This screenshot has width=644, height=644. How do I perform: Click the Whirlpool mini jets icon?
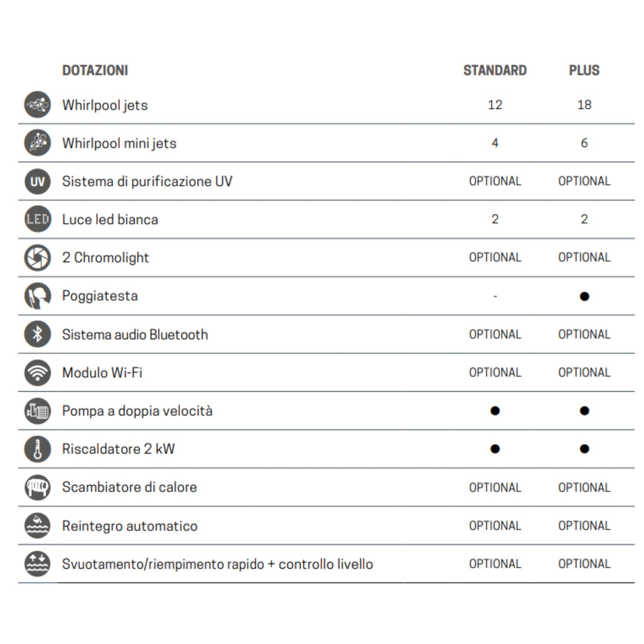coord(38,143)
